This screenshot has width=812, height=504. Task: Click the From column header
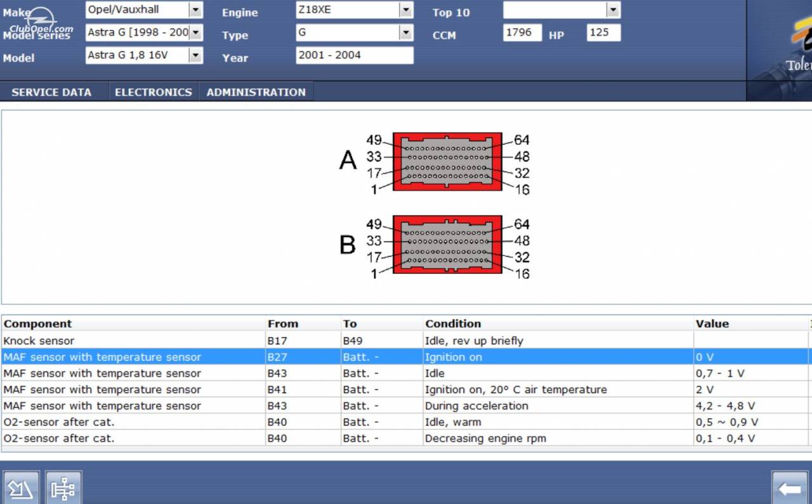(303, 324)
